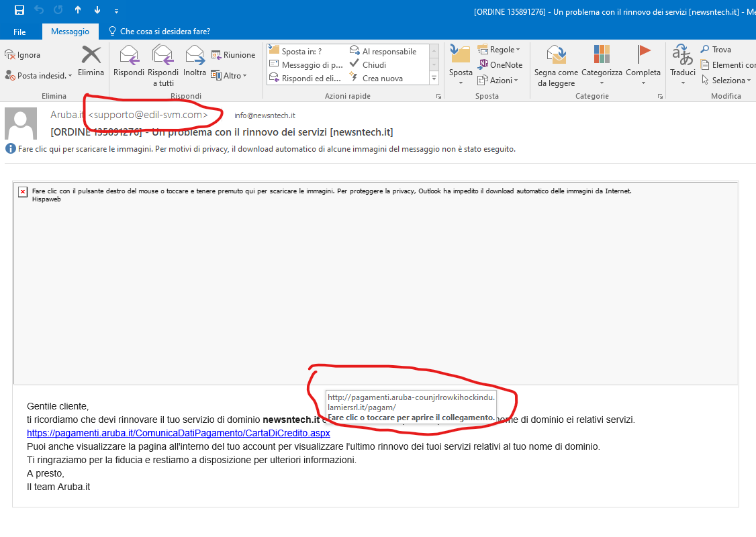
Task: Send to OneNote
Action: (500, 64)
